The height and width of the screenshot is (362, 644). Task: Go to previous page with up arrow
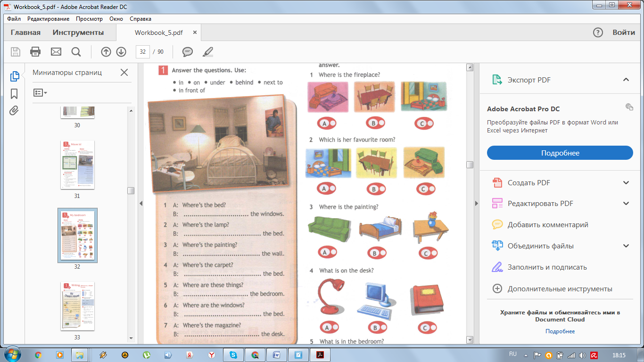[x=106, y=52]
